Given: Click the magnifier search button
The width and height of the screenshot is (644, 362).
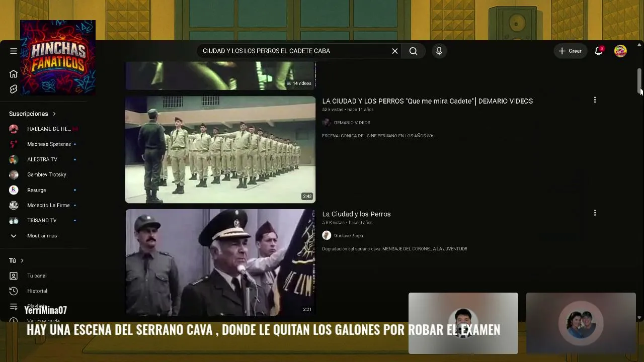Looking at the screenshot, I should click(413, 51).
